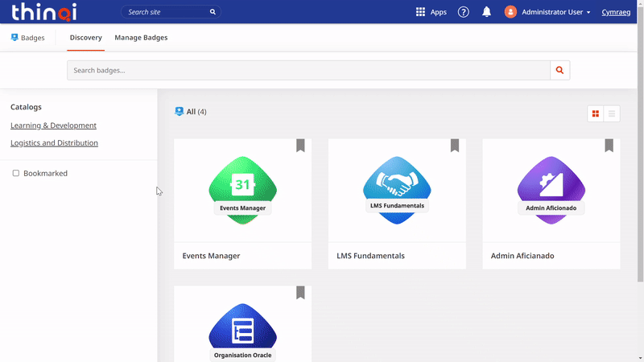The width and height of the screenshot is (644, 362).
Task: Open the Apps grid icon
Action: point(420,12)
